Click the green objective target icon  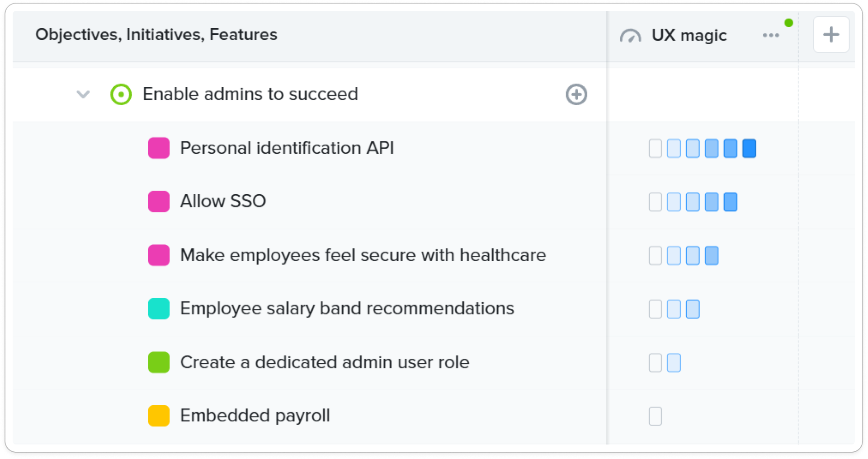tap(121, 94)
